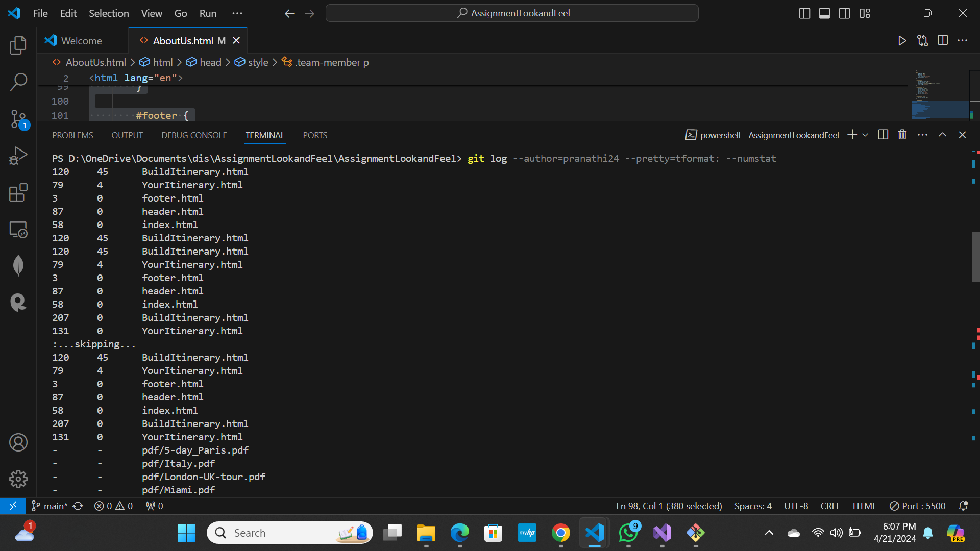Expand the hidden menu bar items ellipsis

(x=237, y=13)
